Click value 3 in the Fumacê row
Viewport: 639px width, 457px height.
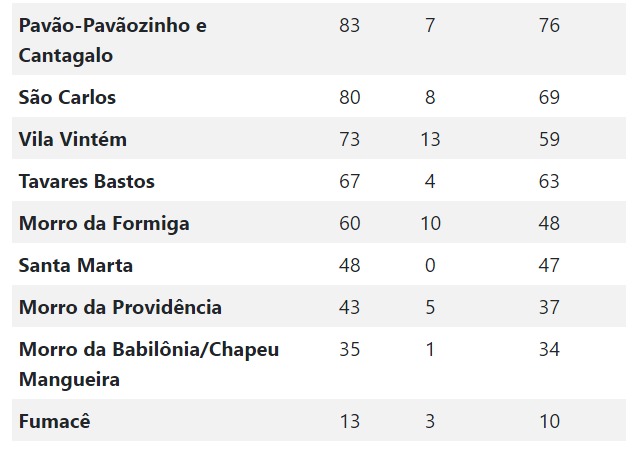coord(430,422)
